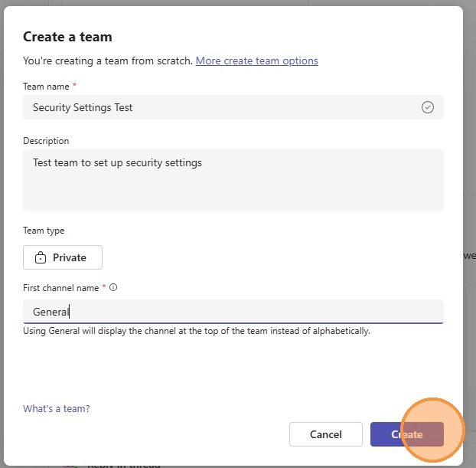Click the First channel name label
The image size is (476, 468).
(60, 288)
